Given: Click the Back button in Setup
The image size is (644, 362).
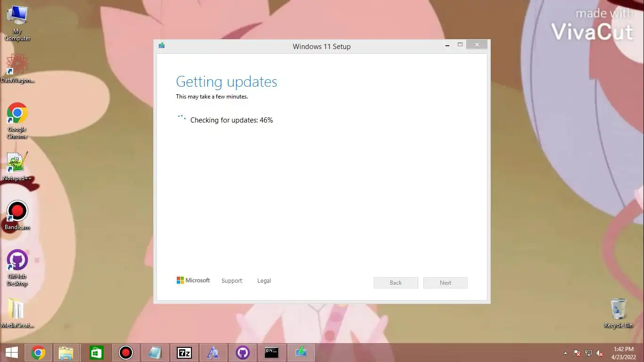Looking at the screenshot, I should point(396,283).
